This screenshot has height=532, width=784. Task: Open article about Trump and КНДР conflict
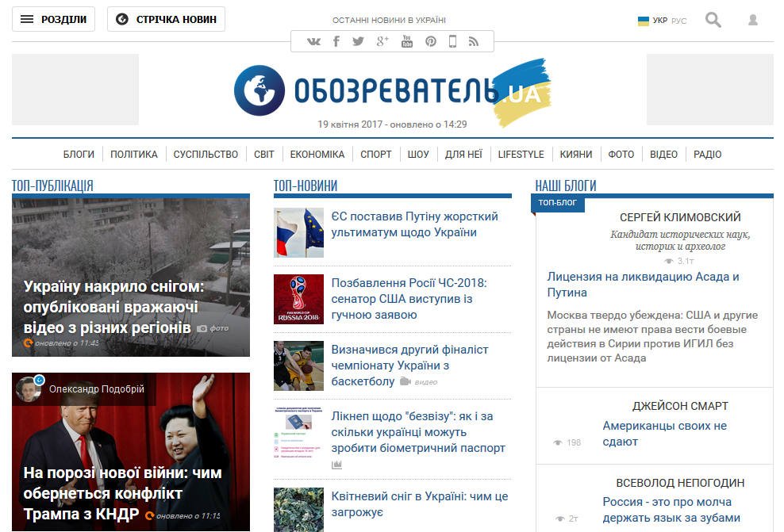pyautogui.click(x=122, y=493)
